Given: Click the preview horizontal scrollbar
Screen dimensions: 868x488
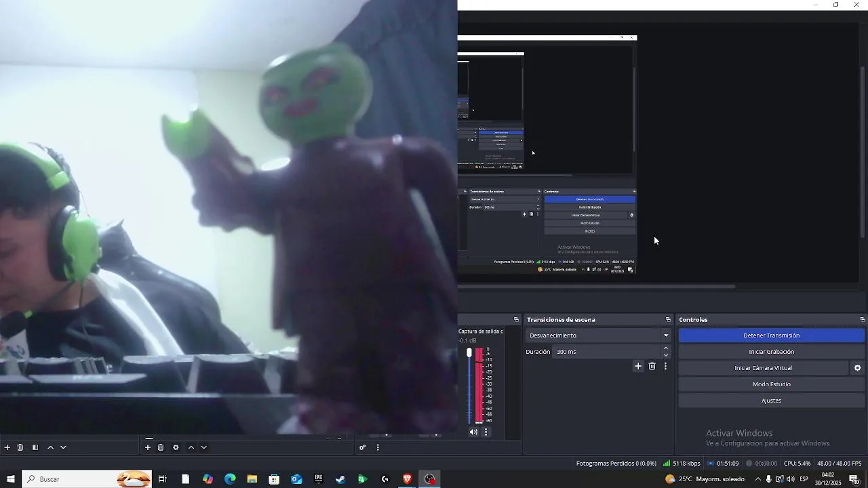Looking at the screenshot, I should pos(597,286).
